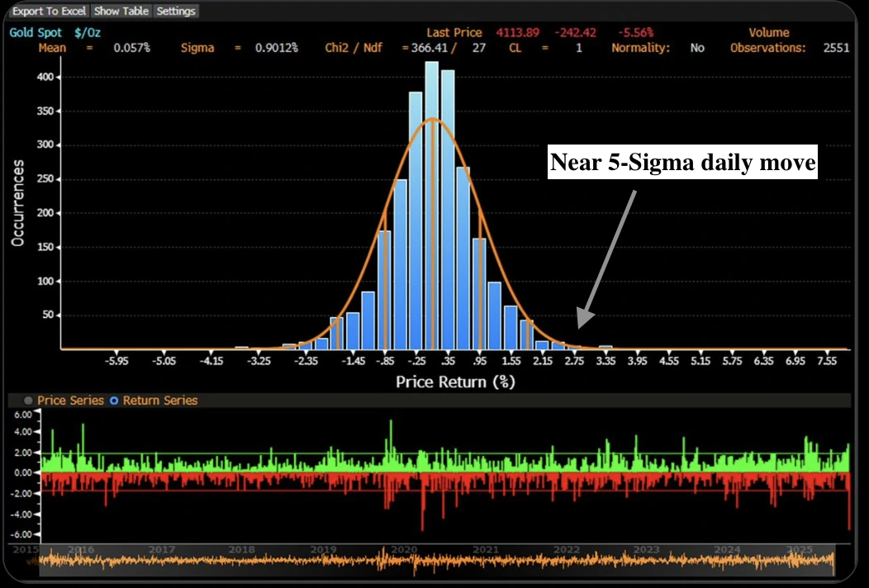Open the Settings menu
Viewport: 869px width, 588px height.
coord(175,11)
